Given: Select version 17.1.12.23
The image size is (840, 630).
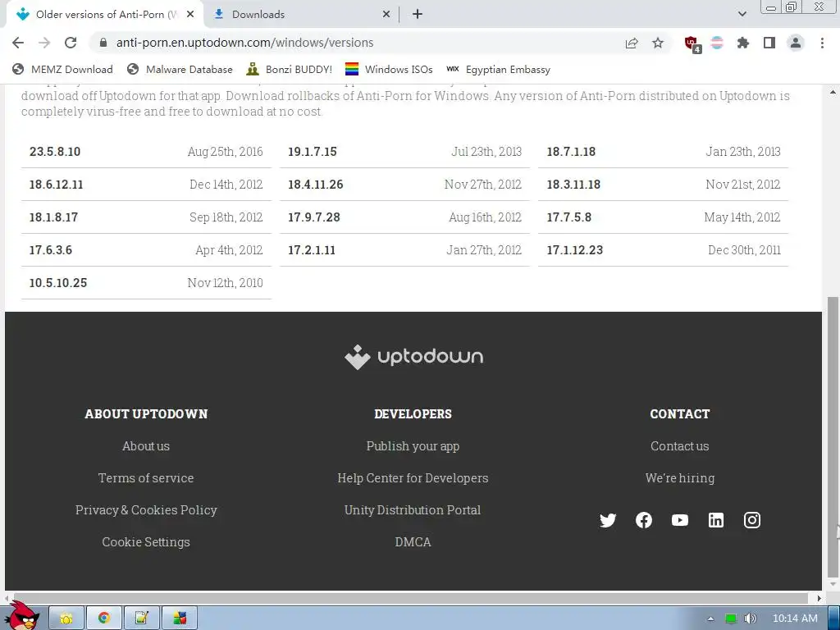Looking at the screenshot, I should pyautogui.click(x=663, y=249).
